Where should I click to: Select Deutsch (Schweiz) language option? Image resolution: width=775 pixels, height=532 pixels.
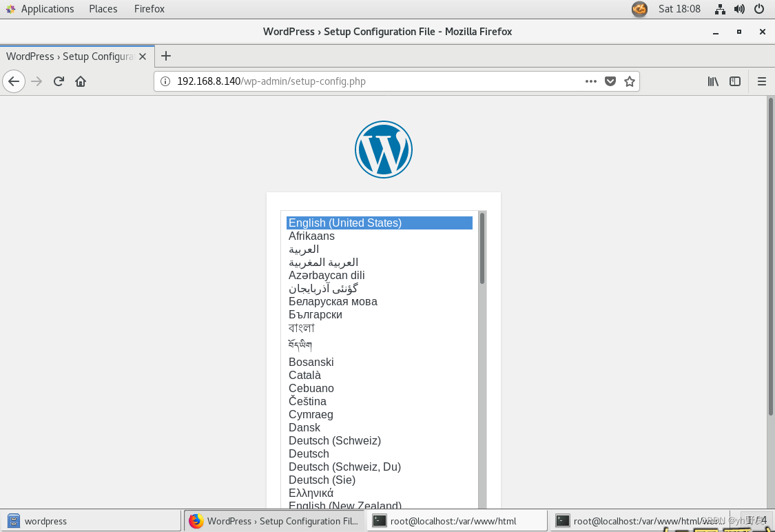pyautogui.click(x=379, y=440)
